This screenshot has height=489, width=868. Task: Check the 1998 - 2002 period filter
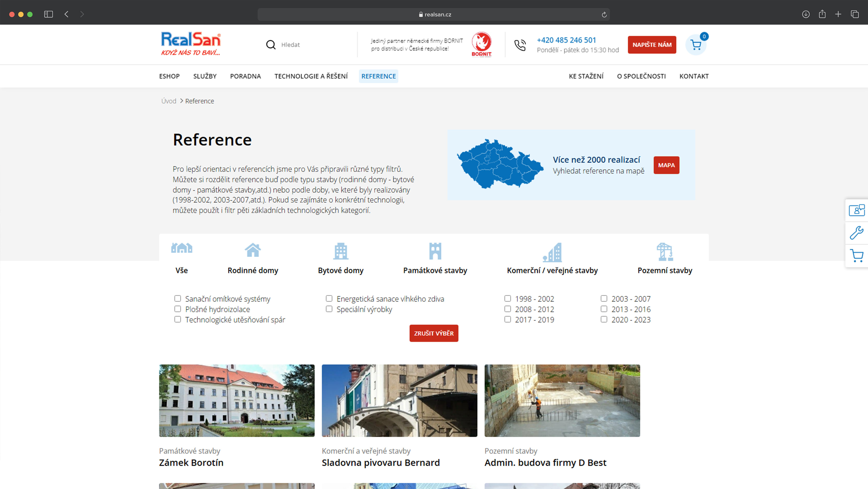point(507,298)
